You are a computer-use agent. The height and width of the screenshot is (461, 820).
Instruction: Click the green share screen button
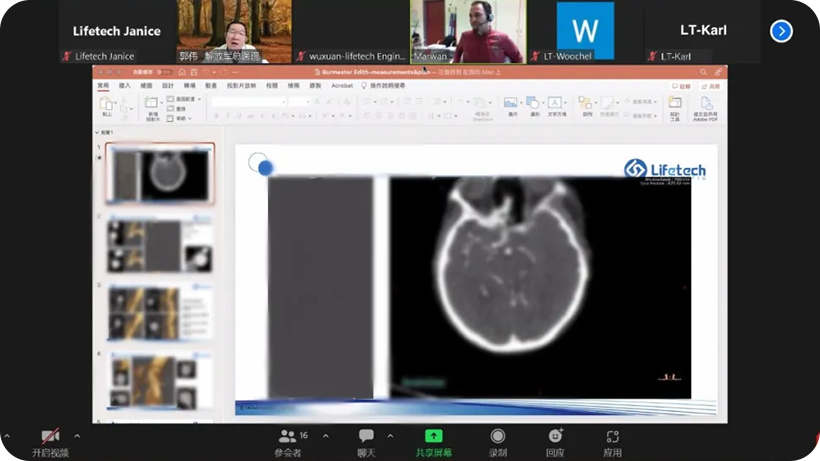pyautogui.click(x=433, y=437)
